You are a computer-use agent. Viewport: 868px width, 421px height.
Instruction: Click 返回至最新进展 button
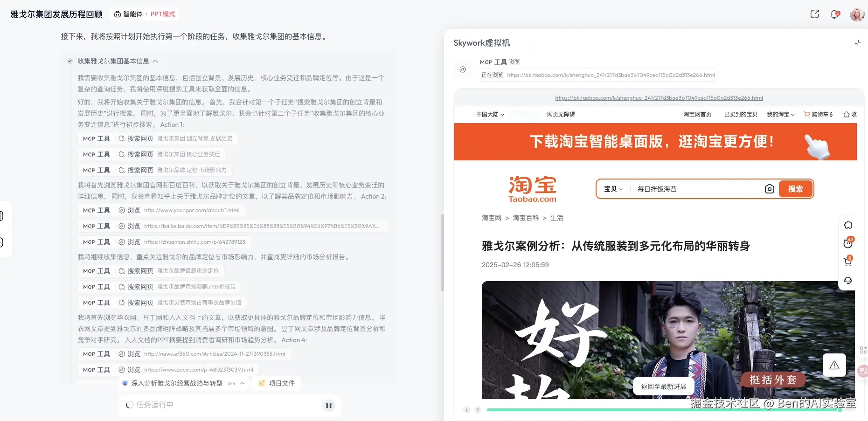tap(664, 386)
